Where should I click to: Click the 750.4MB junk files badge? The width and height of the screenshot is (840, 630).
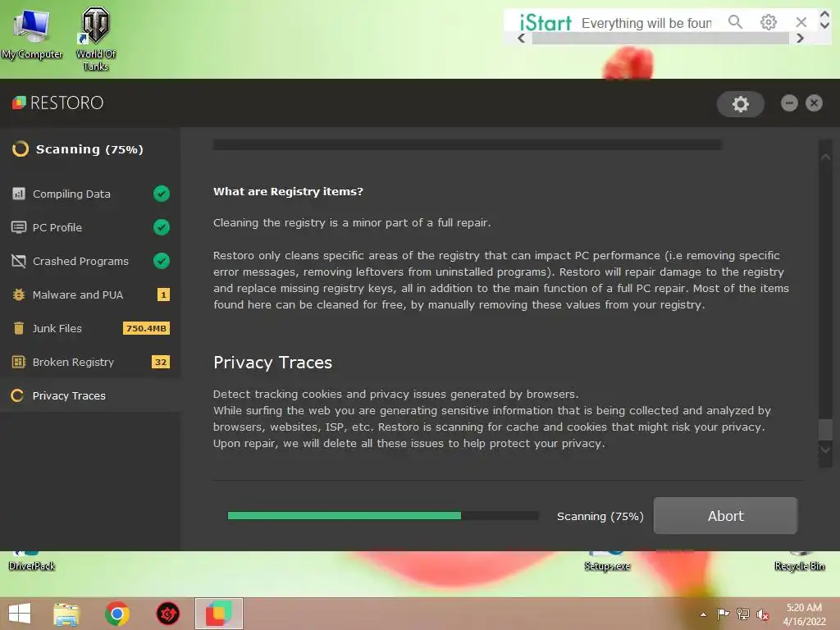pos(146,328)
